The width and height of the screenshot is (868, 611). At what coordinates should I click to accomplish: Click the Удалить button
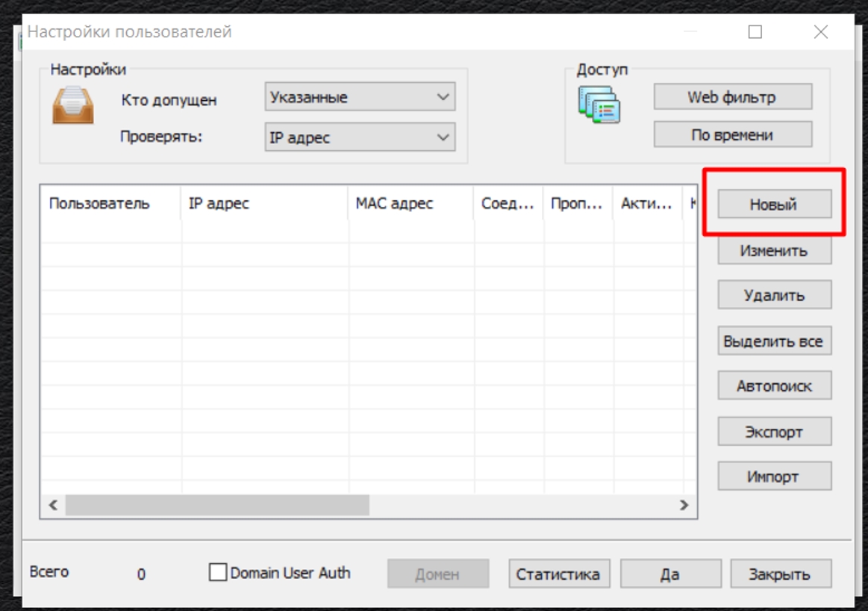(775, 295)
